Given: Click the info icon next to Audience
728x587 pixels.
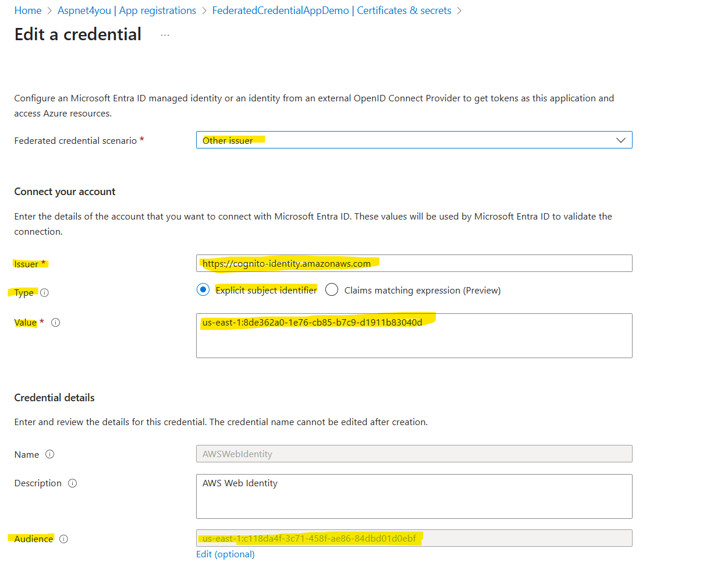Looking at the screenshot, I should [64, 539].
